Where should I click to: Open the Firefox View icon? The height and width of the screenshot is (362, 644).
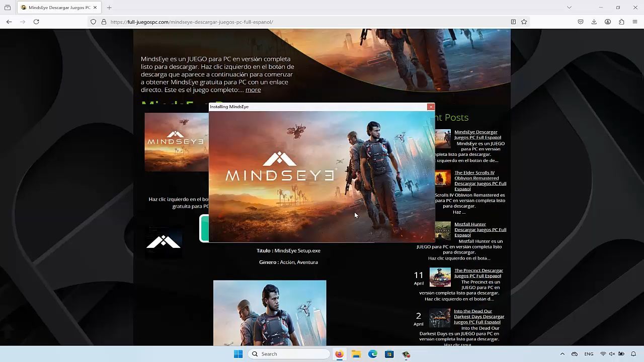pos(8,8)
